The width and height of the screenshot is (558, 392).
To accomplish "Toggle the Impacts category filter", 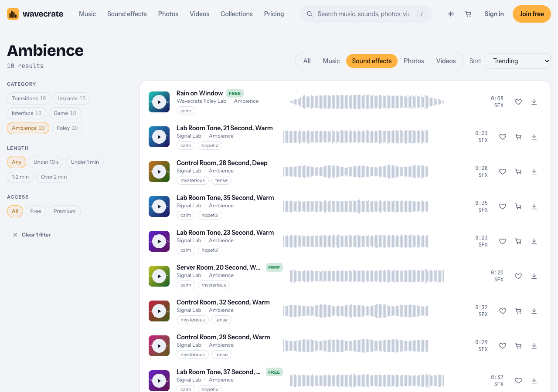I will click(x=72, y=98).
